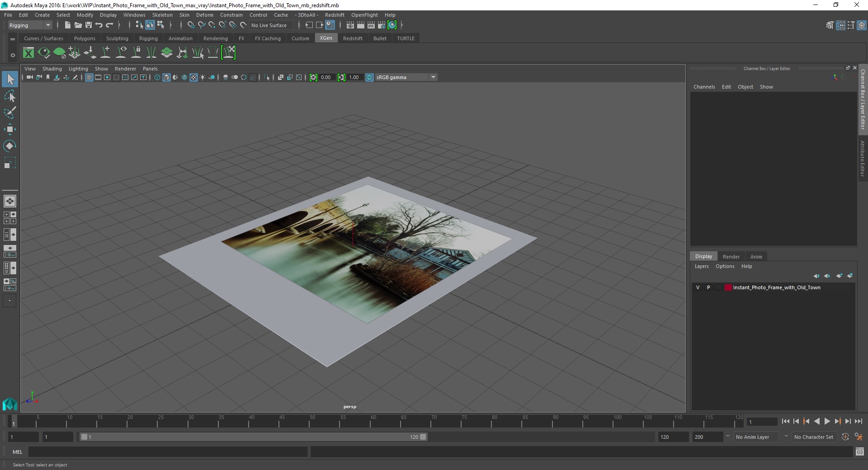Viewport: 868px width, 470px height.
Task: Switch to Render layer tab
Action: (x=731, y=256)
